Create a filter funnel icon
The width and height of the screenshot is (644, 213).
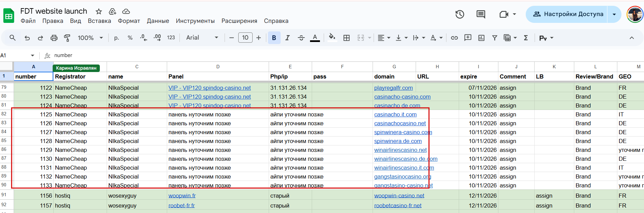coord(495,38)
